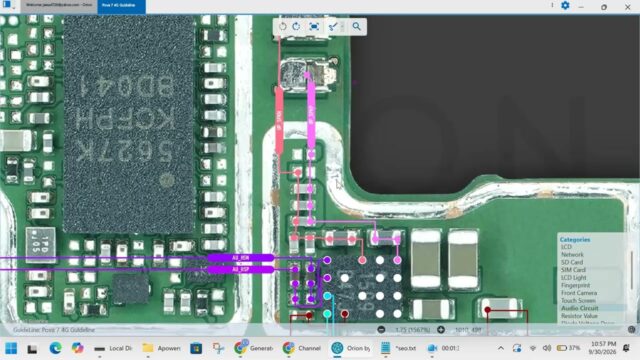The image size is (640, 360).
Task: Click the zoom value 1.75 readout
Action: coord(413,329)
